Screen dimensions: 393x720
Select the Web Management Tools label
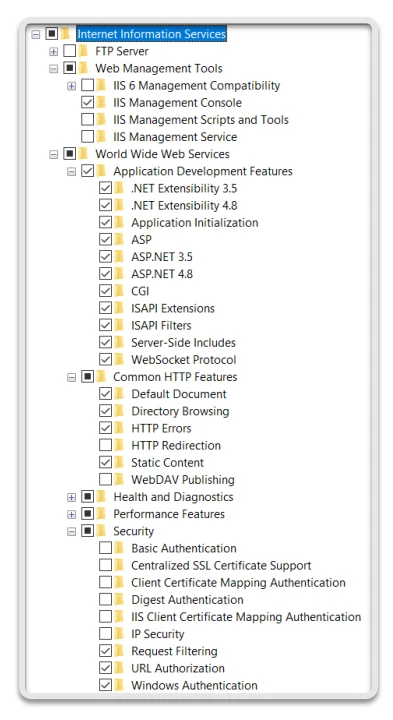click(159, 68)
